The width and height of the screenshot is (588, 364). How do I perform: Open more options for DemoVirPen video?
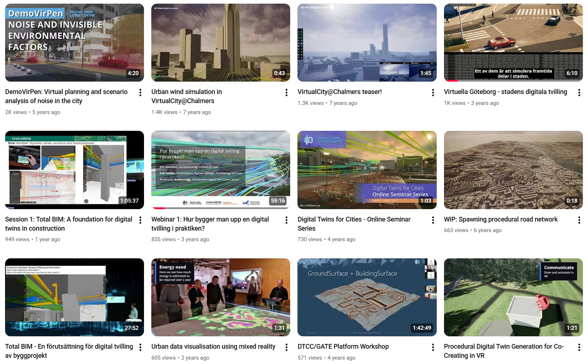click(x=140, y=93)
